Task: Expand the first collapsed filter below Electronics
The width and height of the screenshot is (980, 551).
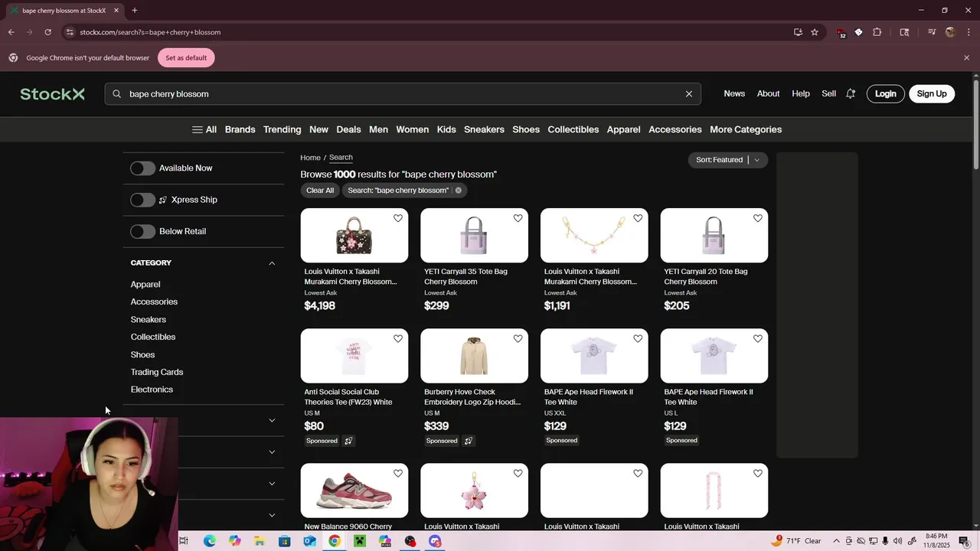Action: point(272,420)
